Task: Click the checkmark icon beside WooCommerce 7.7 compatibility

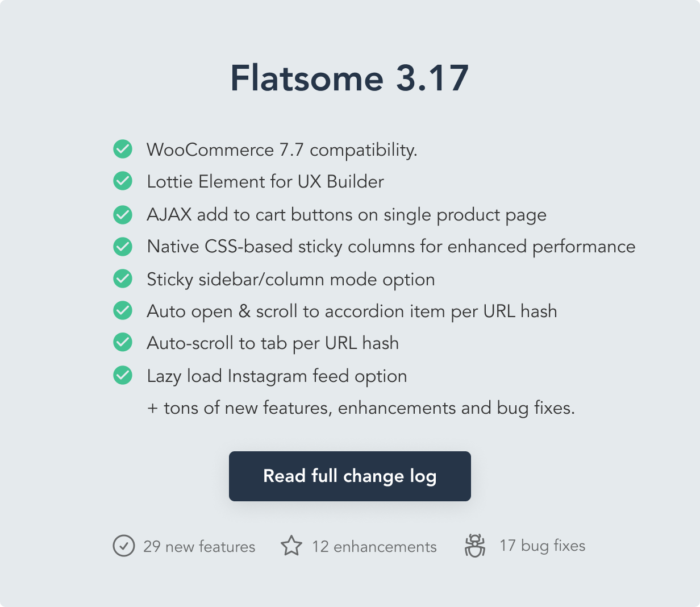Action: tap(123, 149)
